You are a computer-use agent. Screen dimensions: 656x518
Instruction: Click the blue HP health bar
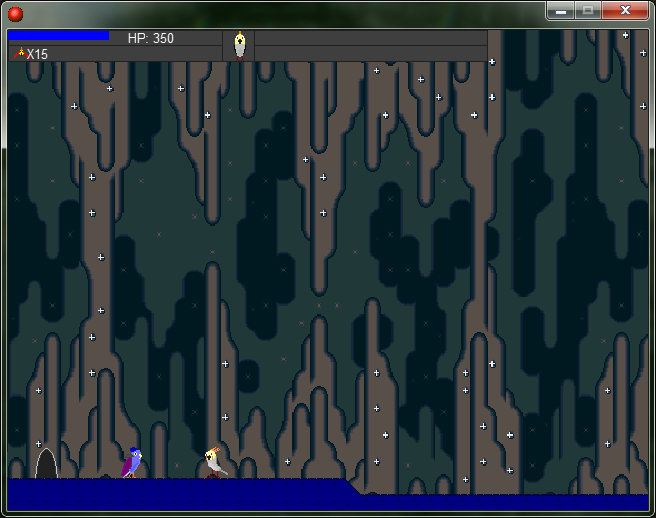(x=58, y=36)
